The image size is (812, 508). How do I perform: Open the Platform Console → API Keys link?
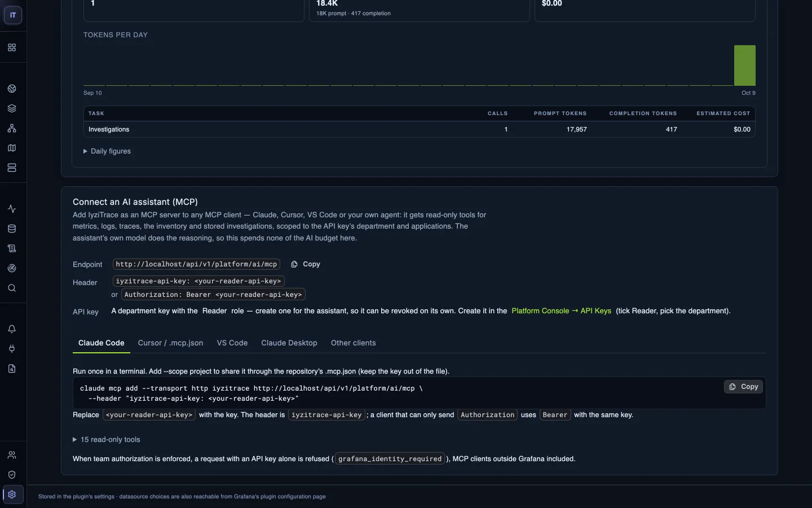pyautogui.click(x=561, y=311)
